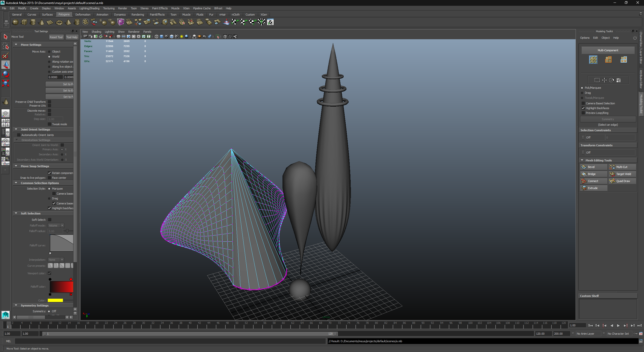The width and height of the screenshot is (644, 352).
Task: Open the viewport Shading menu
Action: coord(96,32)
